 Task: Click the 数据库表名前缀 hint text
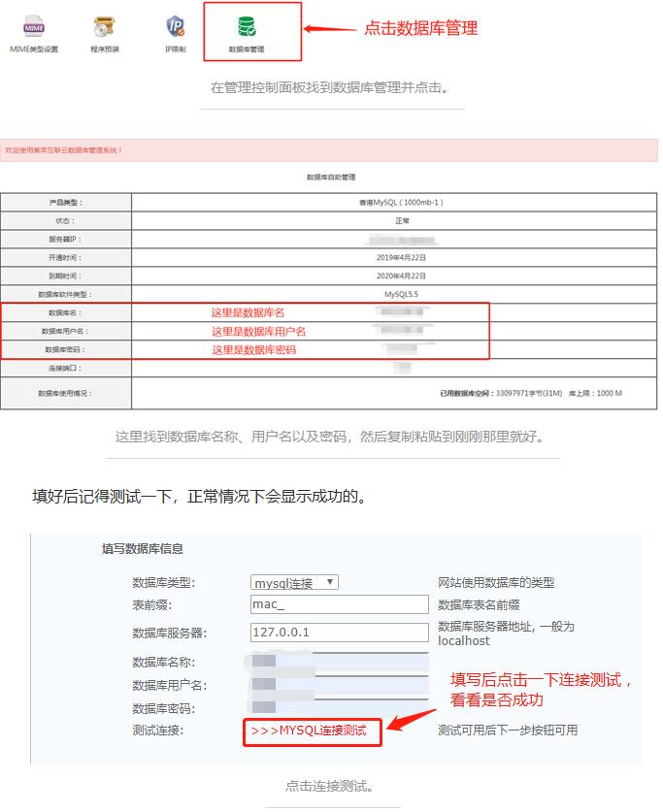[x=479, y=604]
